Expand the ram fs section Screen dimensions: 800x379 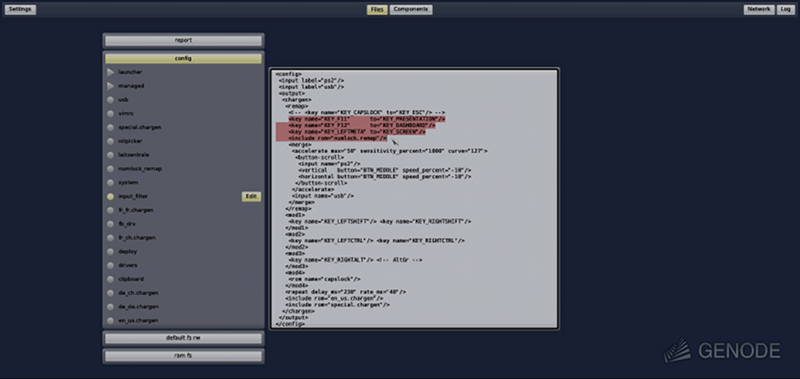[183, 356]
